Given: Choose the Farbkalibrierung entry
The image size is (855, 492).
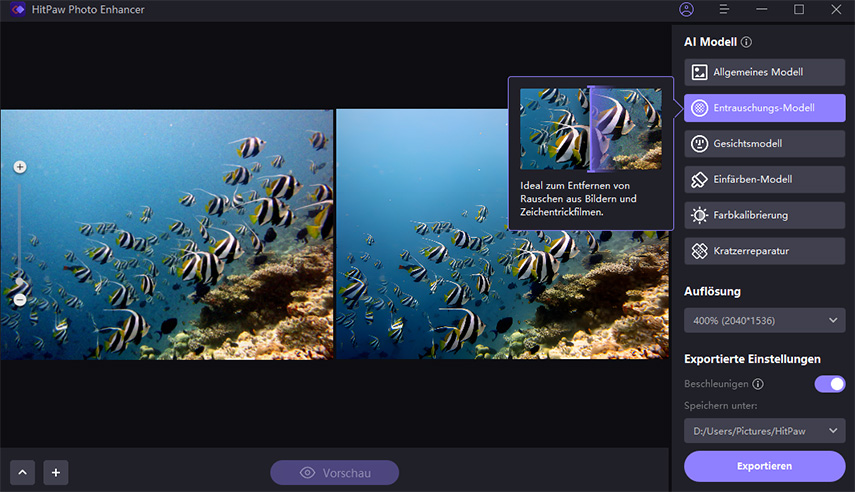Looking at the screenshot, I should tap(765, 215).
